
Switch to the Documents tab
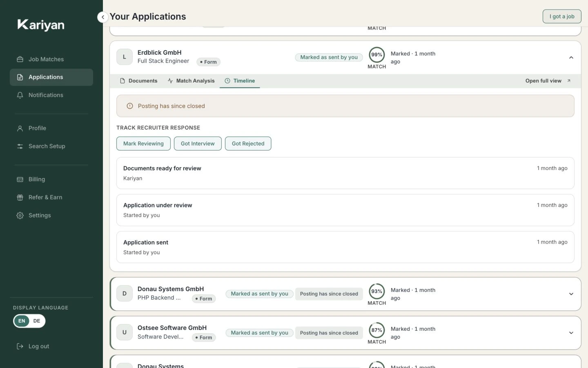pos(138,81)
